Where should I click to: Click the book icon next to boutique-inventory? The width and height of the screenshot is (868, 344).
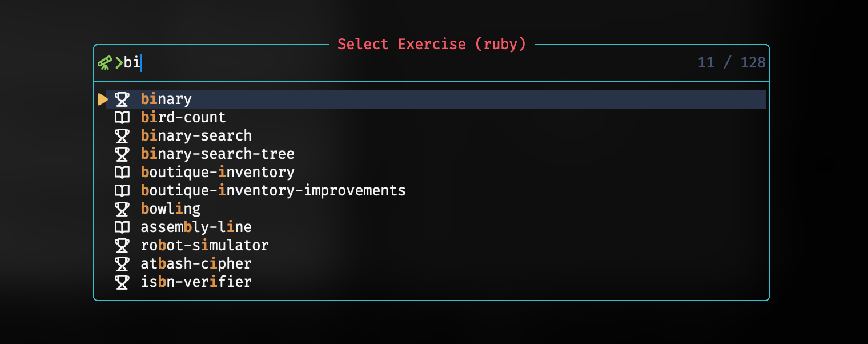click(x=122, y=173)
